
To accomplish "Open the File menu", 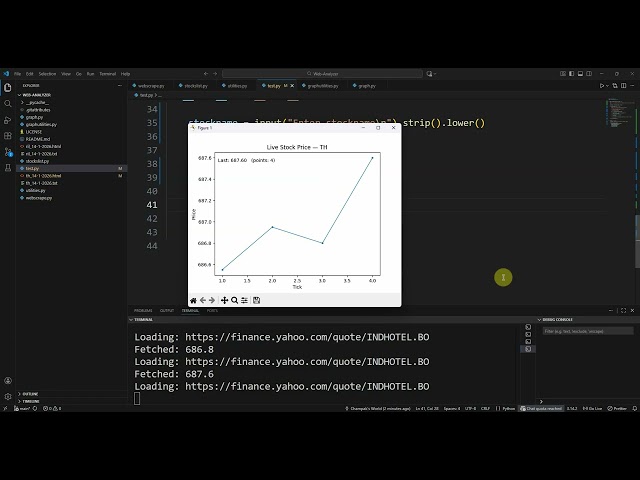I will click(x=18, y=74).
